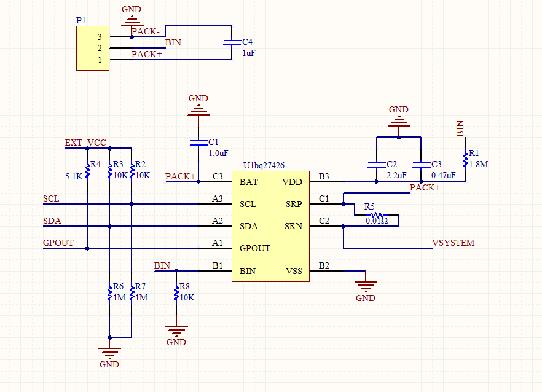Select resistor R1 symbol
The height and width of the screenshot is (392, 542).
(x=466, y=160)
